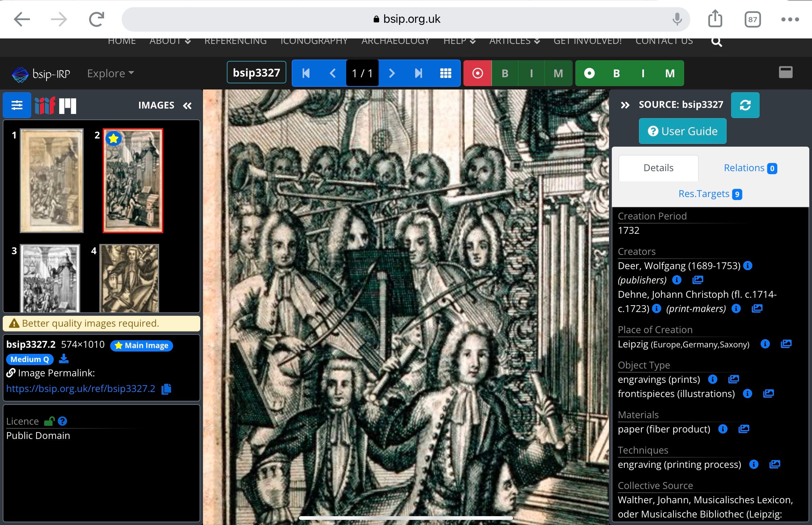The width and height of the screenshot is (812, 525).
Task: Open the Explore dropdown
Action: click(111, 73)
